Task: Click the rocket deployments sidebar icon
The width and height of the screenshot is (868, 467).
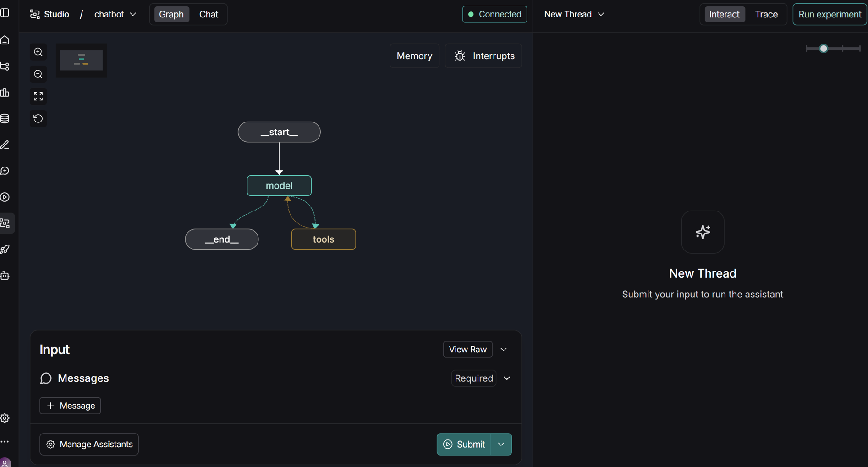Action: tap(5, 250)
